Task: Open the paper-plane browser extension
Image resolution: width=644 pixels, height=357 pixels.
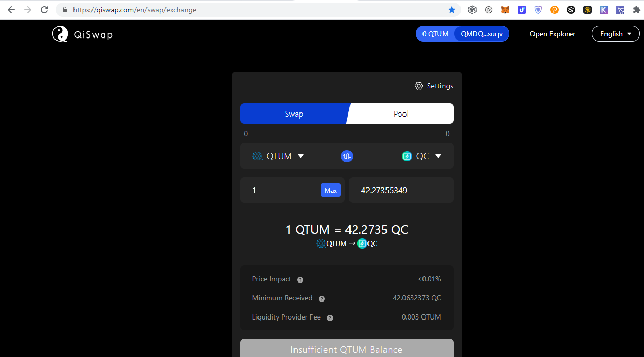Action: click(x=620, y=10)
